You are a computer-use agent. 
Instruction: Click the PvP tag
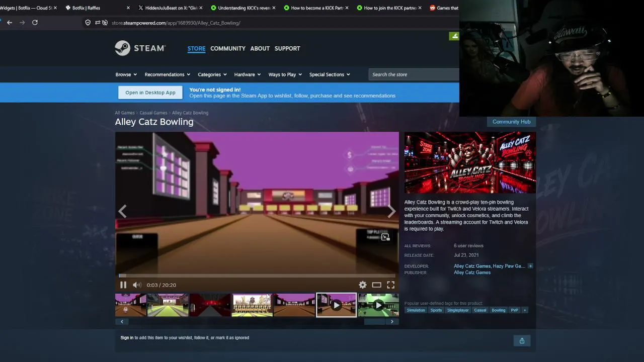(x=514, y=310)
